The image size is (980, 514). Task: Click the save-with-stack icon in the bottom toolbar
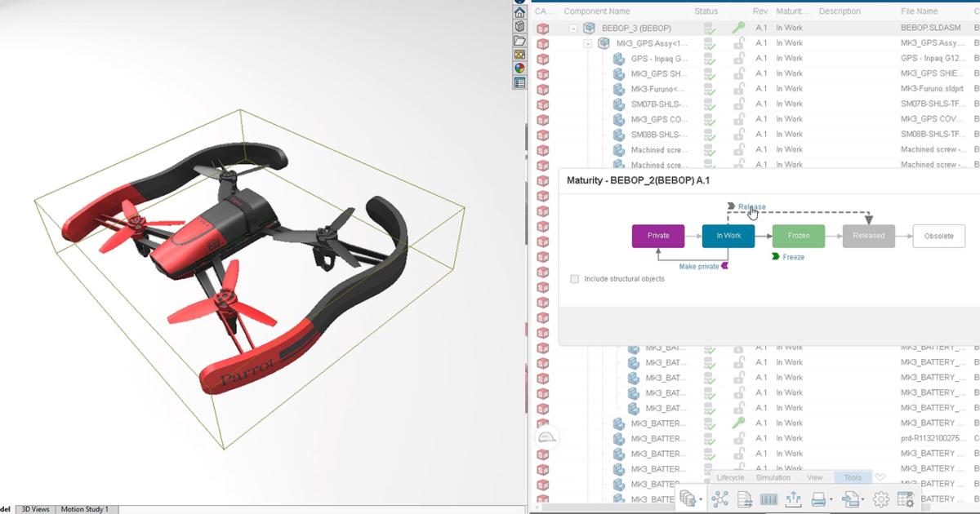688,498
